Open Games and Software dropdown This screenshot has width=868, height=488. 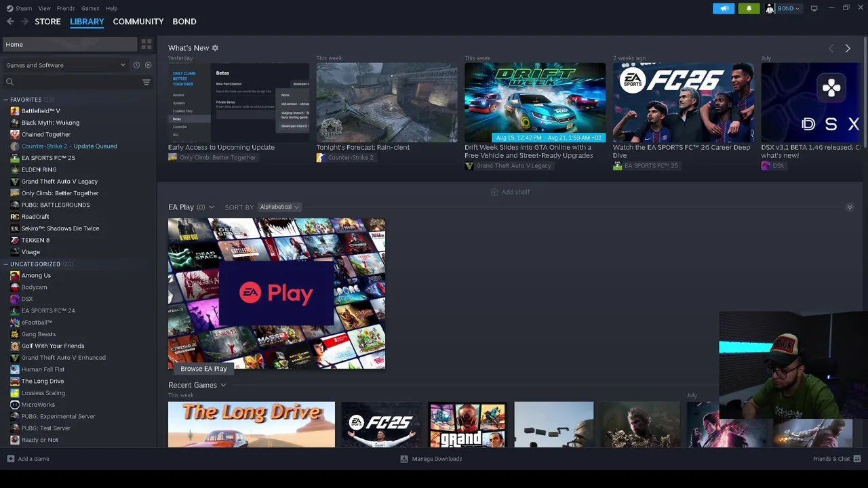[x=66, y=65]
